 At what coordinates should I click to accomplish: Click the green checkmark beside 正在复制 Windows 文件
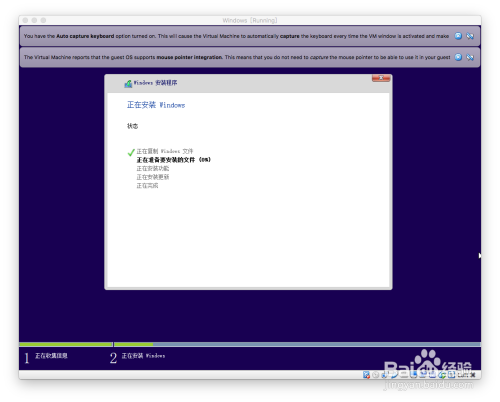tap(131, 152)
